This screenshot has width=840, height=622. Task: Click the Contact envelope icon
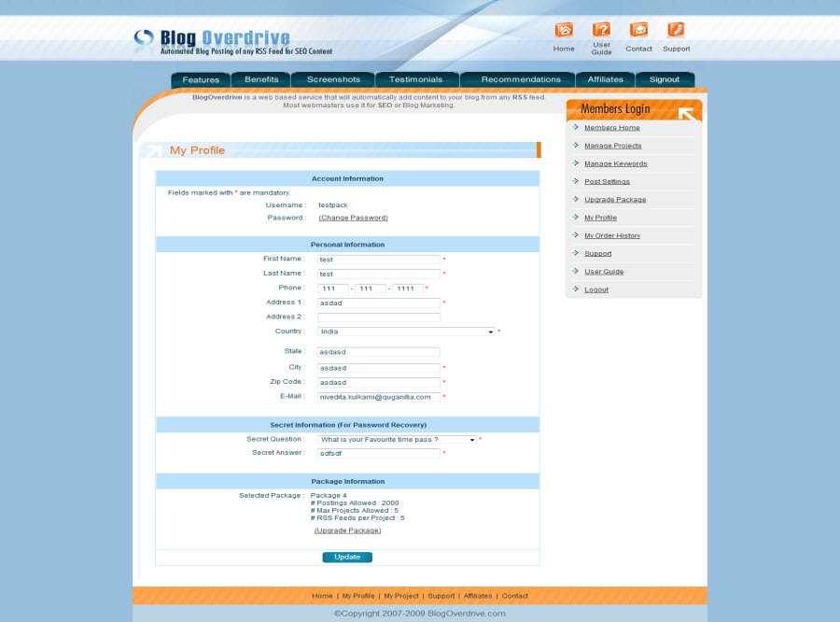pyautogui.click(x=638, y=30)
